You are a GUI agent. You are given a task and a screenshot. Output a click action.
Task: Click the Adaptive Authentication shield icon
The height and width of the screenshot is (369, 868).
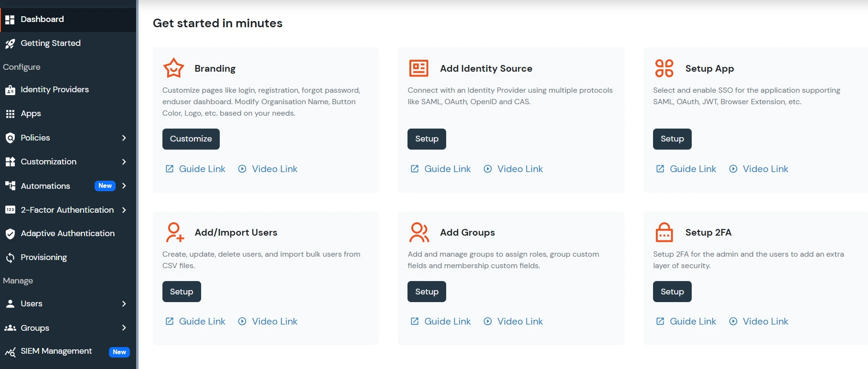(10, 234)
